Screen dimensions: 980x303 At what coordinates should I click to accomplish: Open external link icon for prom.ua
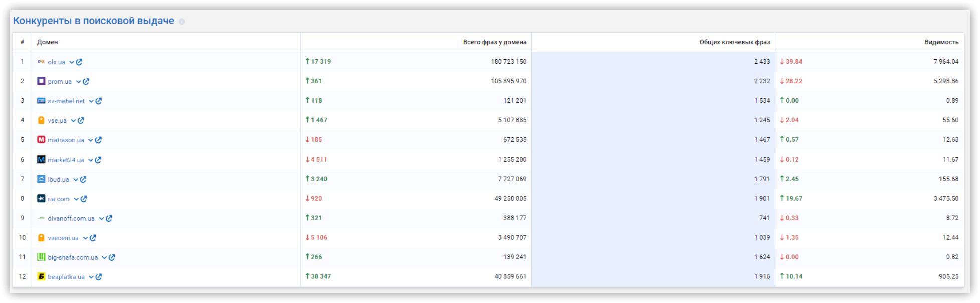[86, 82]
